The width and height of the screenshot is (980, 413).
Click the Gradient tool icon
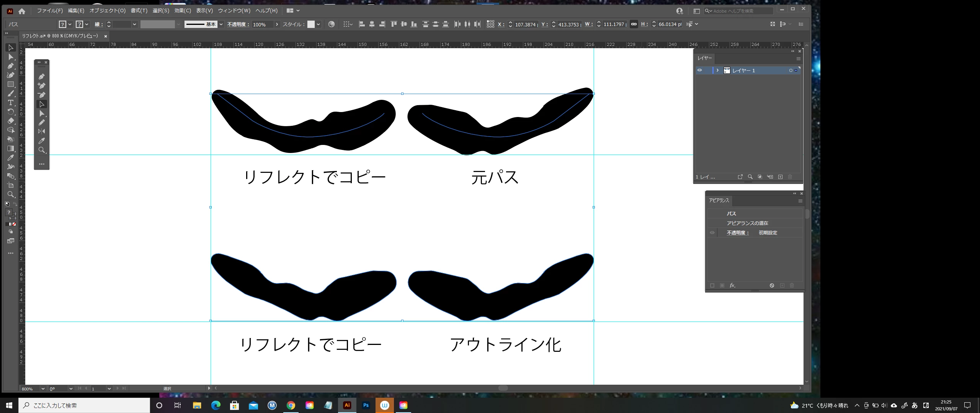(11, 148)
